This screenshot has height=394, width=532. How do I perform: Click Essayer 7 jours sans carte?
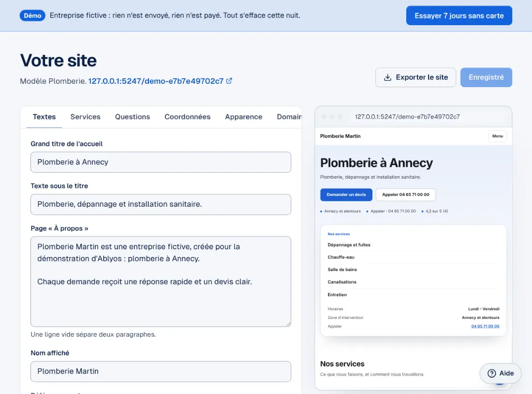point(459,15)
